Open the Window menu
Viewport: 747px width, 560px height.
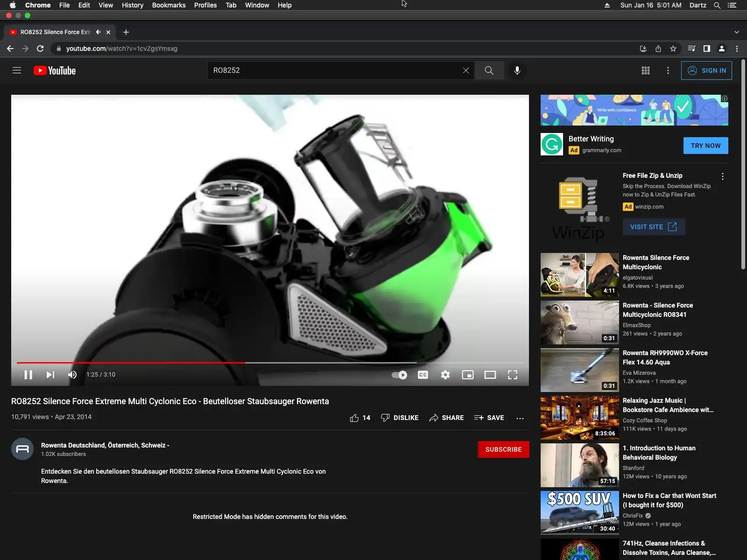click(x=257, y=5)
